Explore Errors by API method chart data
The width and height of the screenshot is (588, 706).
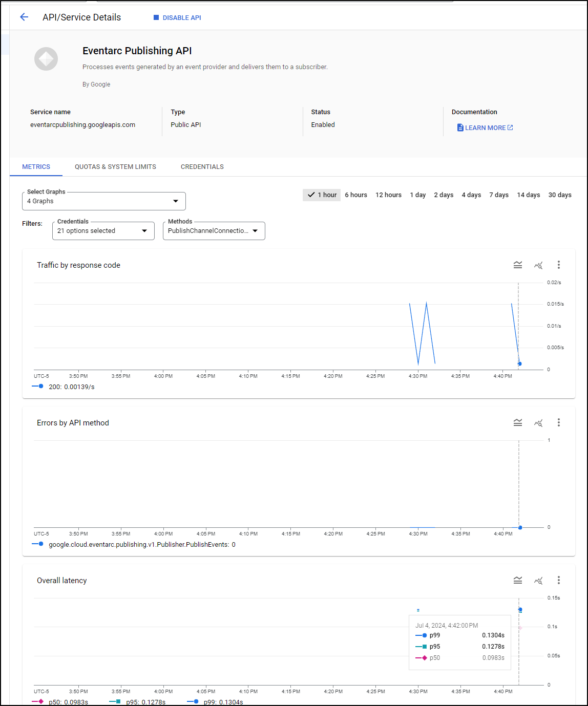[538, 422]
